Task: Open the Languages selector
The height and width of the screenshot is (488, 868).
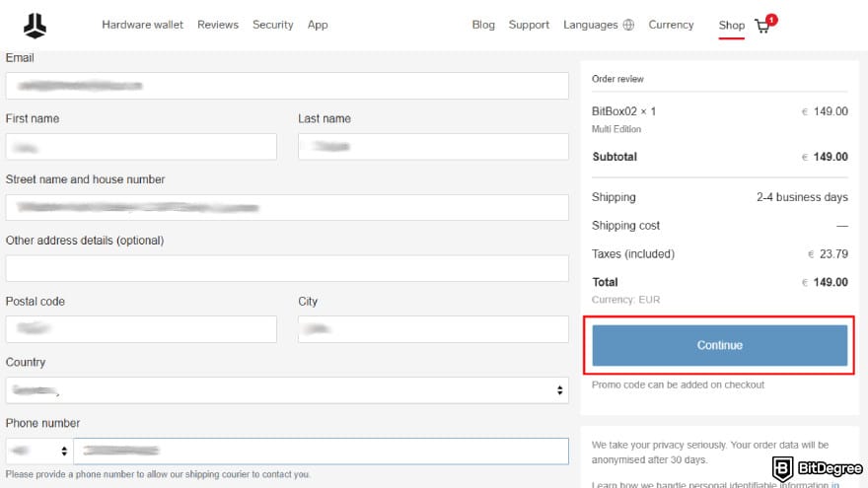Action: [591, 25]
